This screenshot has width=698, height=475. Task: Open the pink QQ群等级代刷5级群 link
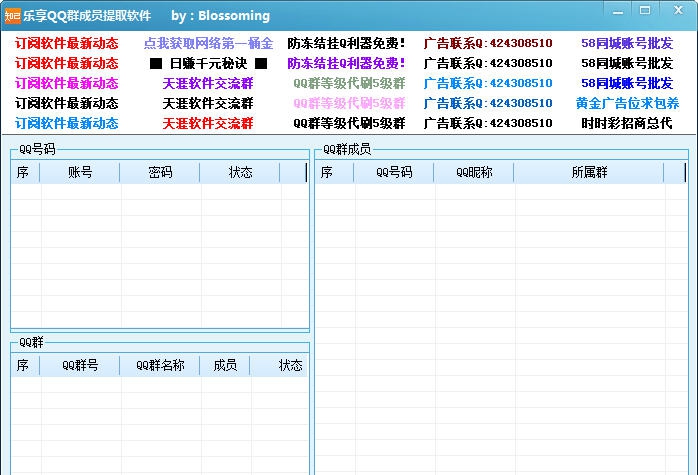tap(349, 103)
